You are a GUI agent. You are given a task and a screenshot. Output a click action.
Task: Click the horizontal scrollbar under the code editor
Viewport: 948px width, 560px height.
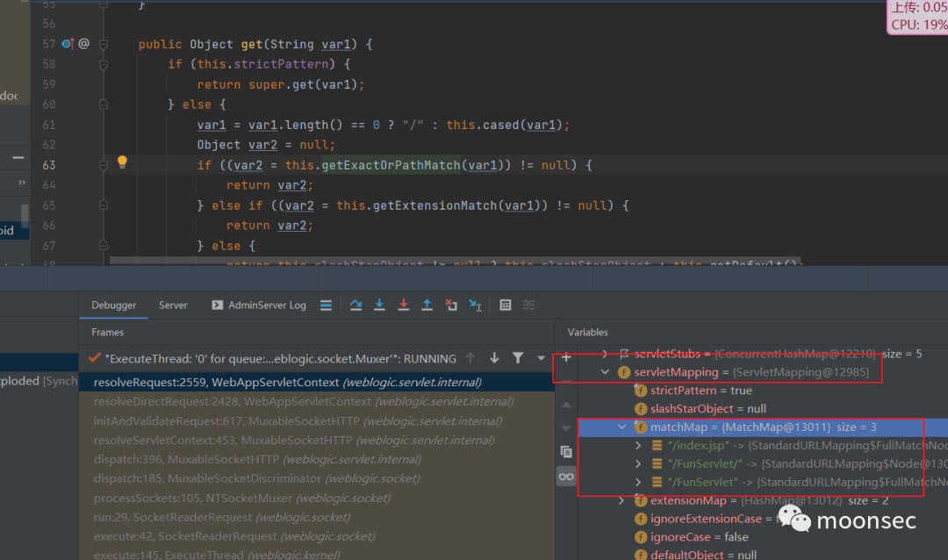click(456, 262)
